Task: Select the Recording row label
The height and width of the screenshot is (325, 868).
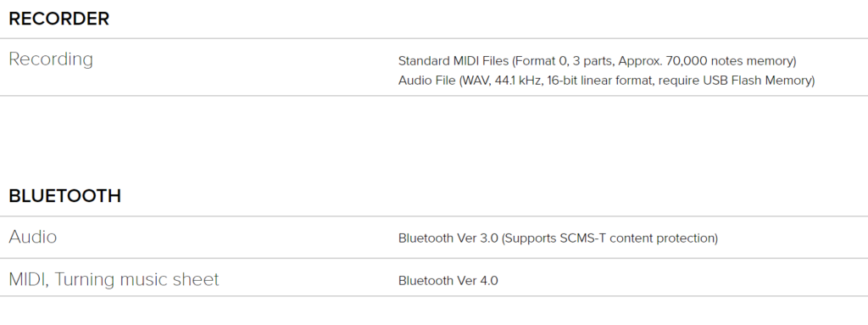Action: (x=51, y=59)
